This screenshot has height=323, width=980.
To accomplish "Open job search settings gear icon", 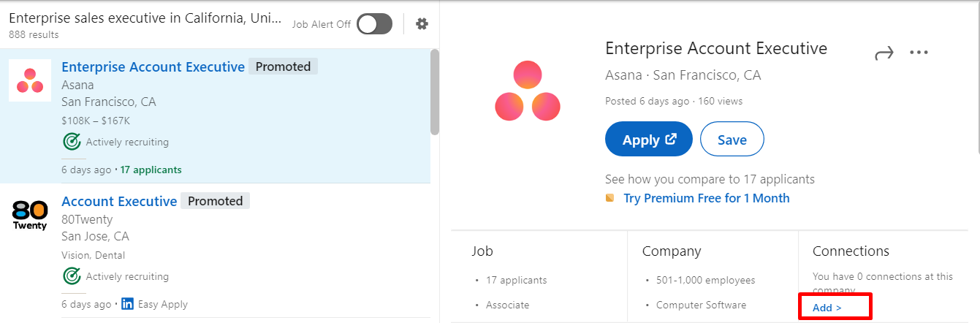I will (422, 24).
